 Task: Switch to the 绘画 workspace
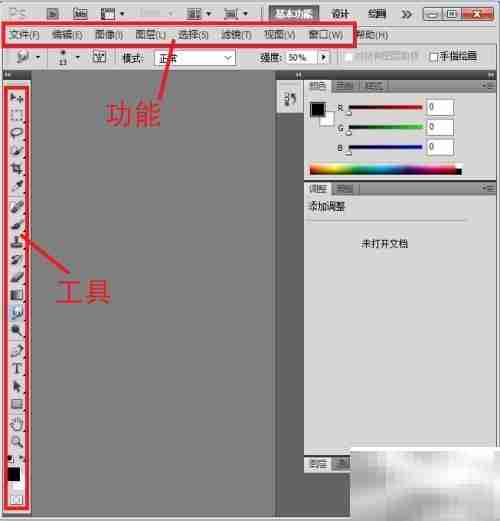click(x=376, y=14)
